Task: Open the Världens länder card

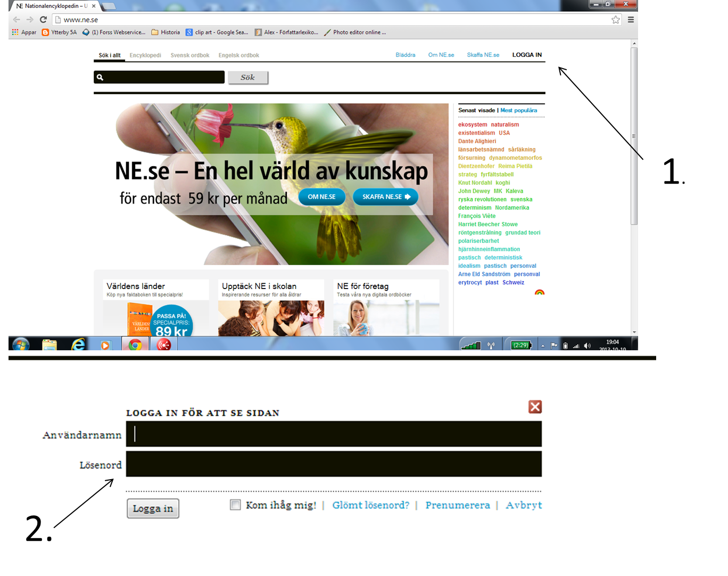Action: pyautogui.click(x=156, y=307)
